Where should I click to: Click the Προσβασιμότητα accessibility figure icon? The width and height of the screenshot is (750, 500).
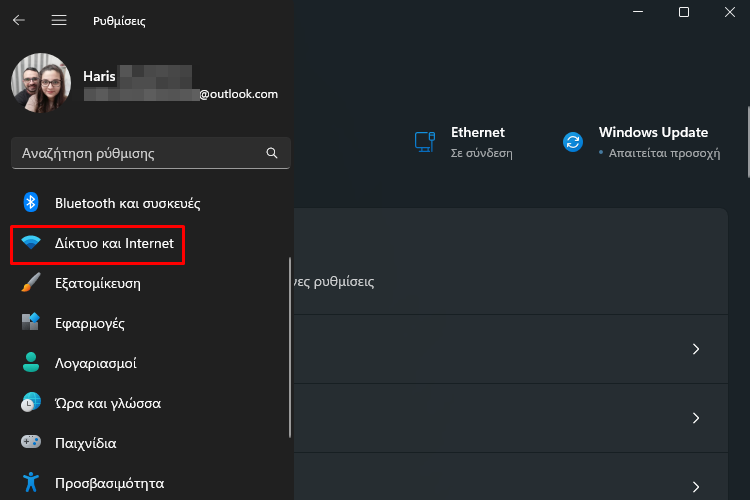(x=31, y=482)
